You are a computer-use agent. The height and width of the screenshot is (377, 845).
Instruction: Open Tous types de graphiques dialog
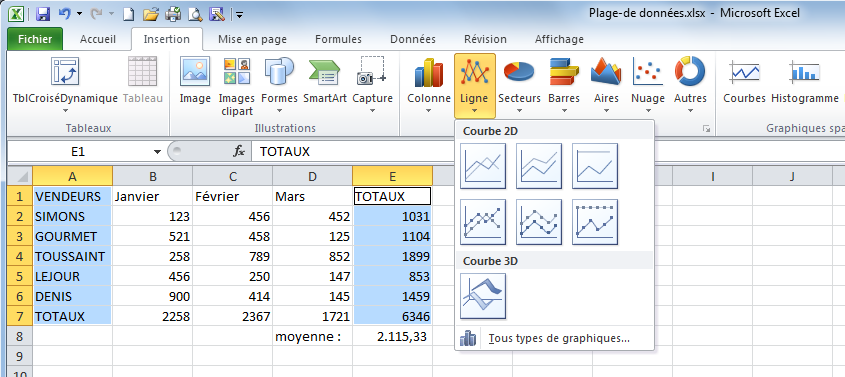(x=555, y=339)
